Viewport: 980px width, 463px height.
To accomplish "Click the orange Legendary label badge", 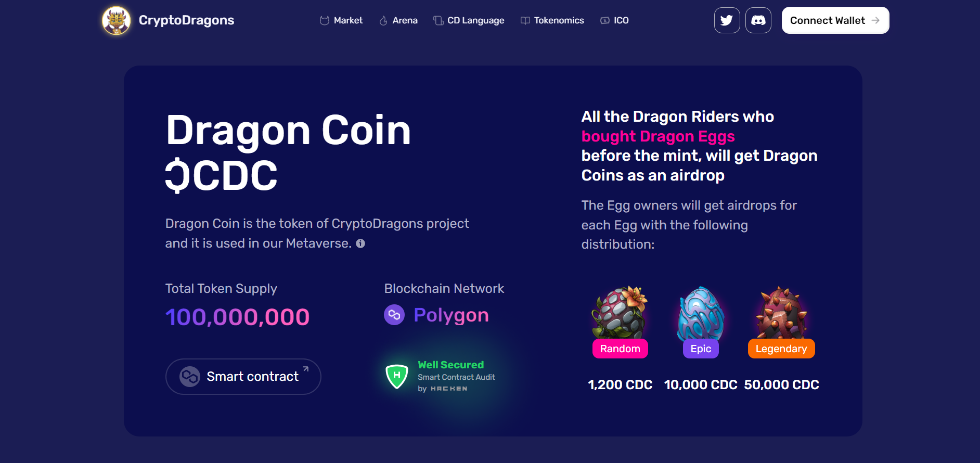I will pyautogui.click(x=781, y=349).
